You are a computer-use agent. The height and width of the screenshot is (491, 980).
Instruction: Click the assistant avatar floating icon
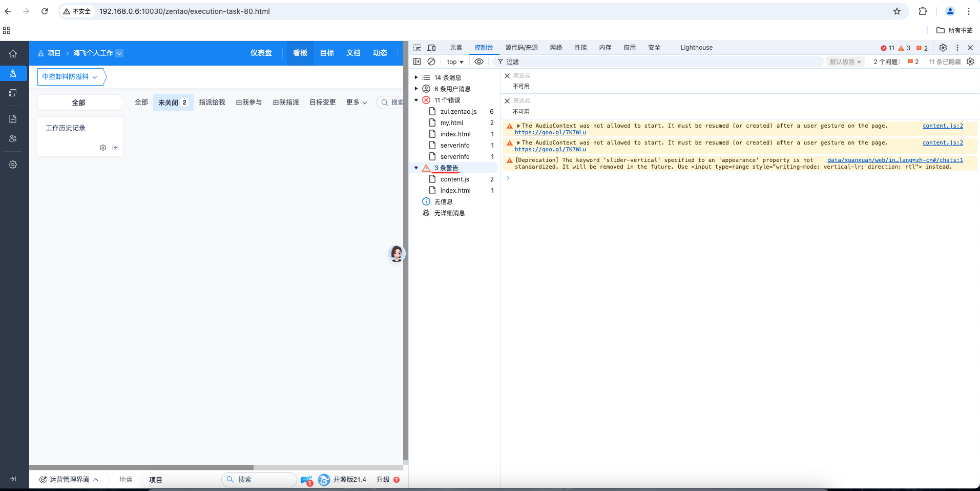click(396, 253)
